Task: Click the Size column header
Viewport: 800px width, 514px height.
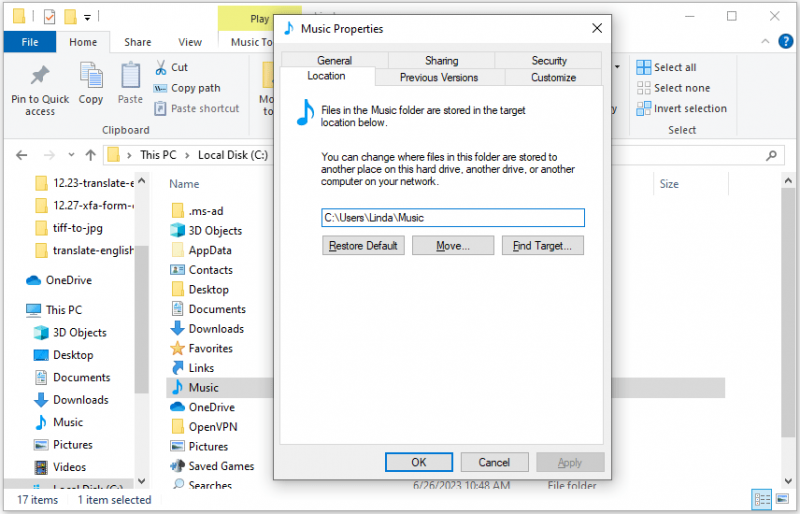Action: coord(669,184)
